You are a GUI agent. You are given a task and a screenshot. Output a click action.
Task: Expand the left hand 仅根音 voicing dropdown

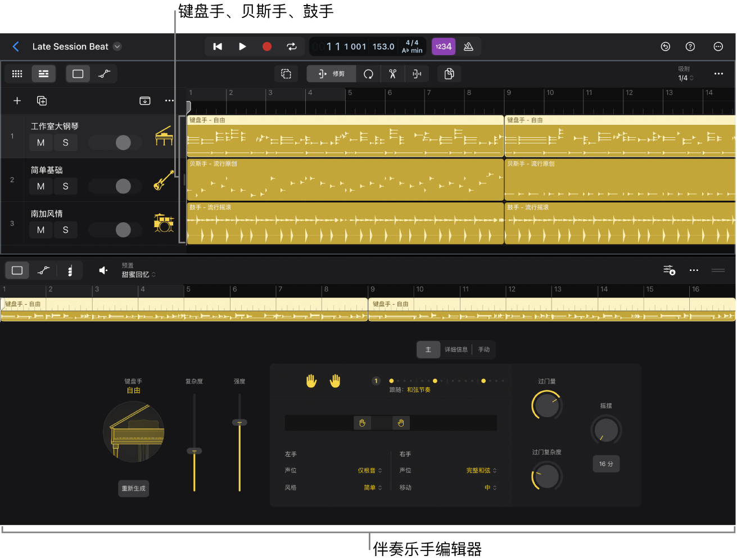(369, 471)
